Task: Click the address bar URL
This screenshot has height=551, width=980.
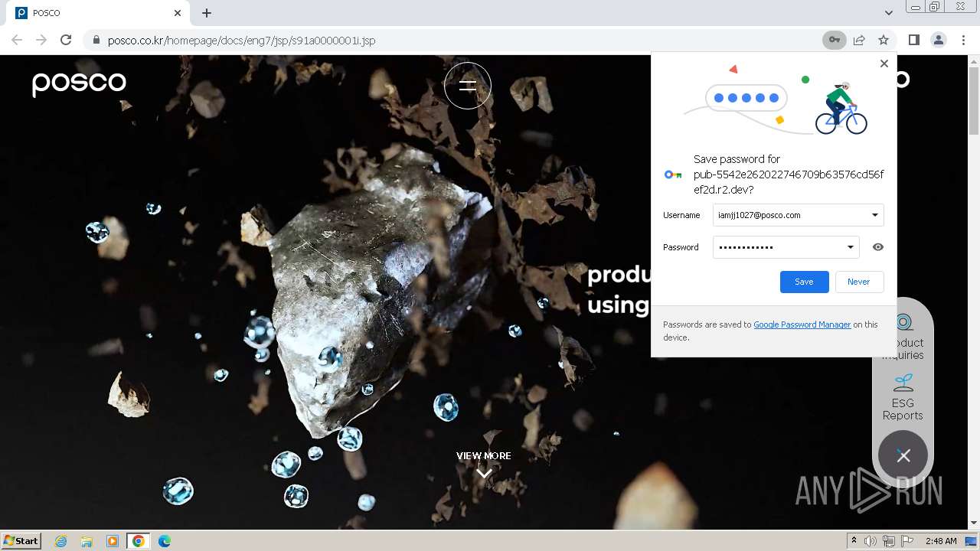Action: (x=241, y=40)
